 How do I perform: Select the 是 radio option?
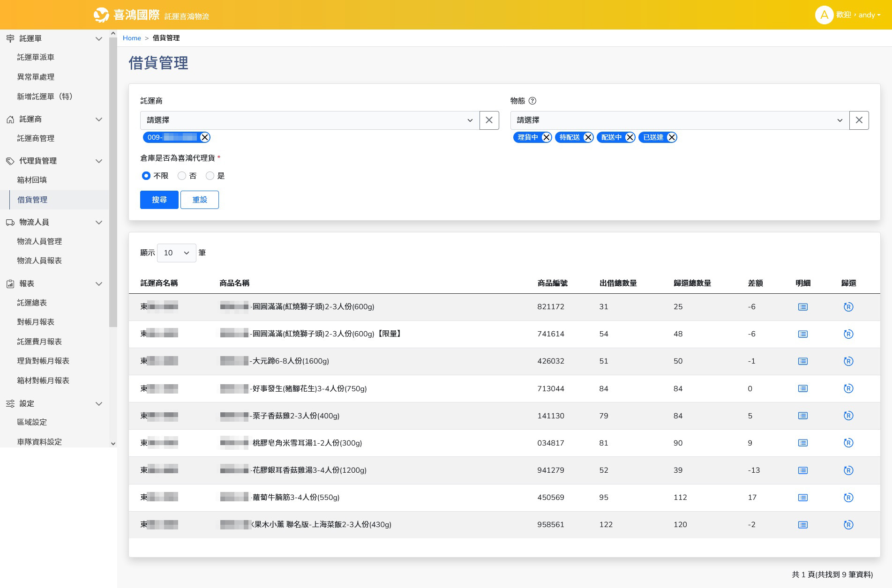coord(210,176)
